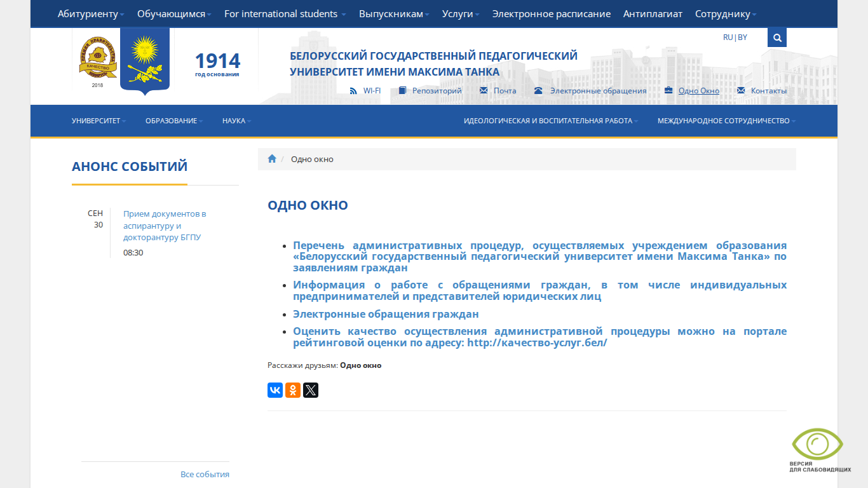Expand the Абитуриенту dropdown menu
Screen dimensions: 868x488
coord(91,14)
